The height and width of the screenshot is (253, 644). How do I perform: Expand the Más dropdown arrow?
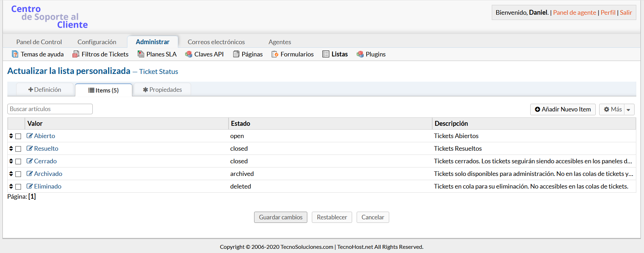(629, 110)
